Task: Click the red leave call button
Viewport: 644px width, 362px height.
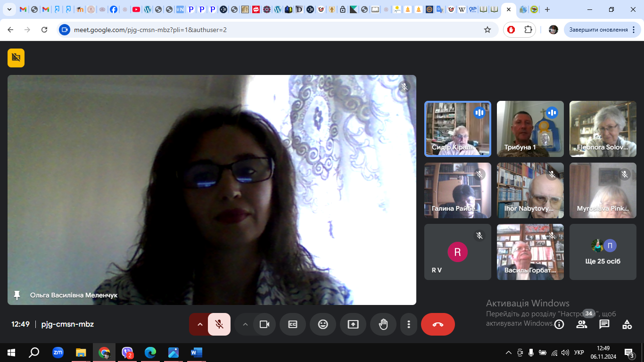Action: click(438, 324)
